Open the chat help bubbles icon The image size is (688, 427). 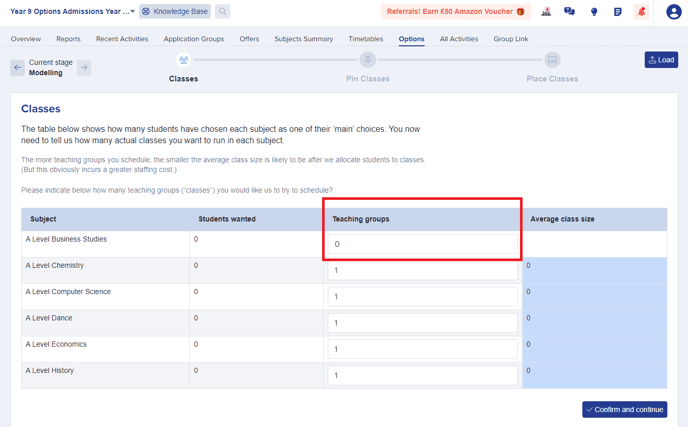pyautogui.click(x=570, y=11)
